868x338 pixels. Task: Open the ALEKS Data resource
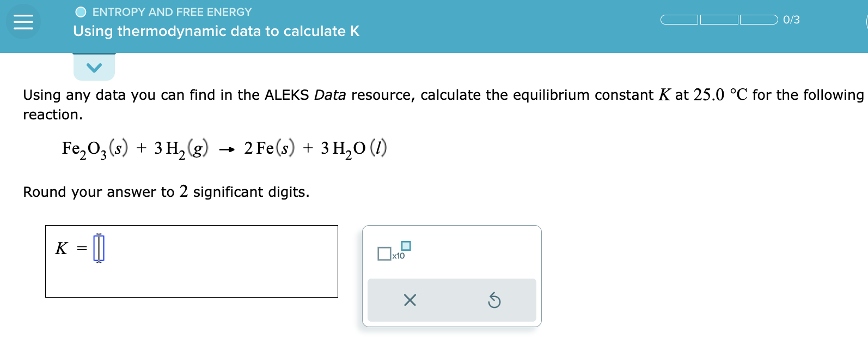[x=332, y=95]
